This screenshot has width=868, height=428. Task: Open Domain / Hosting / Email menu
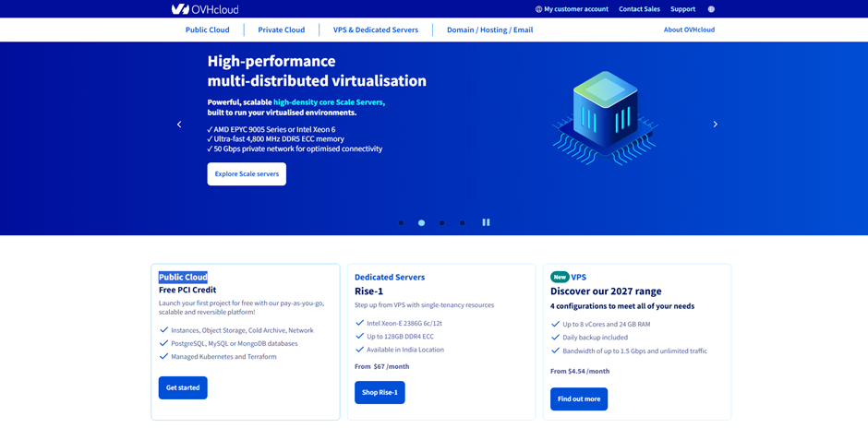[x=490, y=30]
